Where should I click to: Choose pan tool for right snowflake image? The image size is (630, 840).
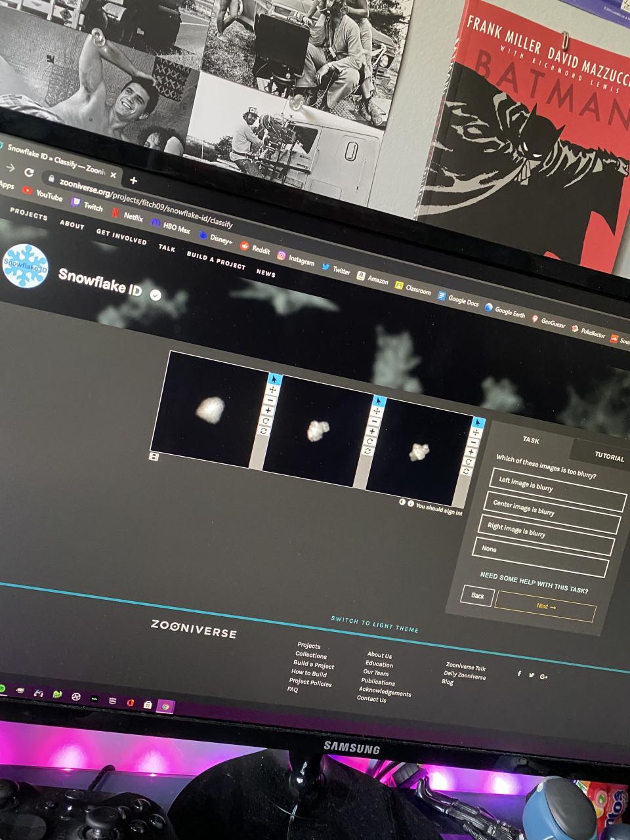tap(476, 433)
